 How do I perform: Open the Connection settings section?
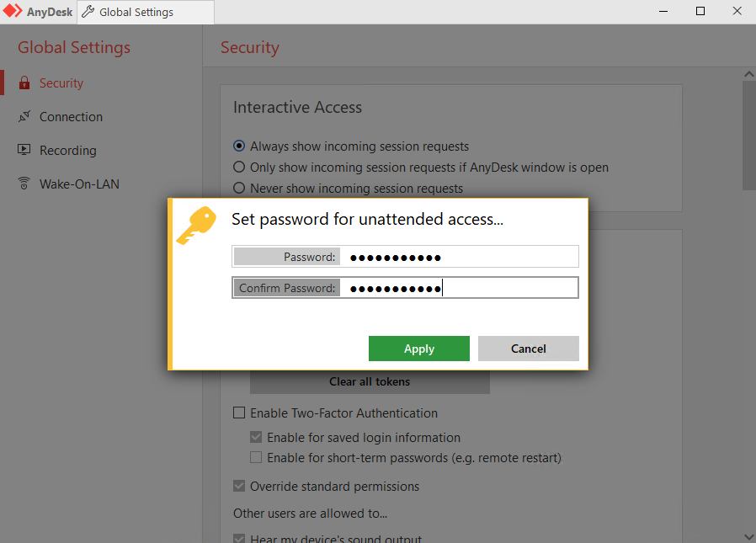point(71,117)
